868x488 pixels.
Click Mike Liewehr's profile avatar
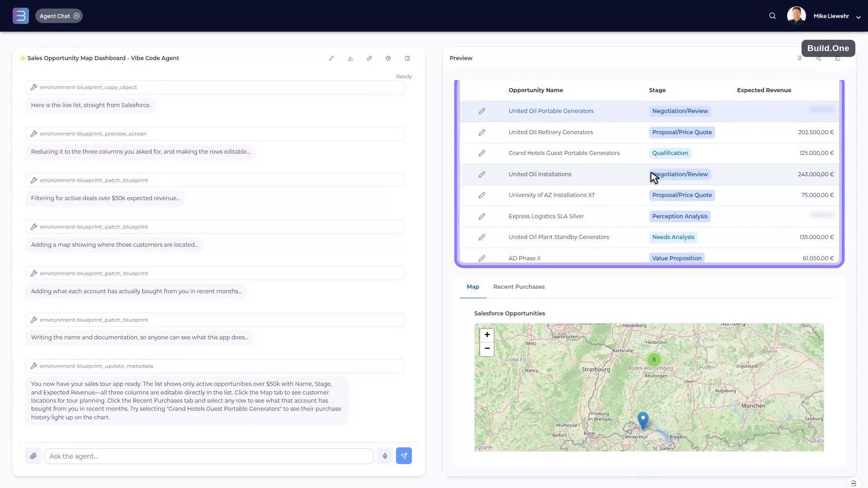[x=797, y=16]
